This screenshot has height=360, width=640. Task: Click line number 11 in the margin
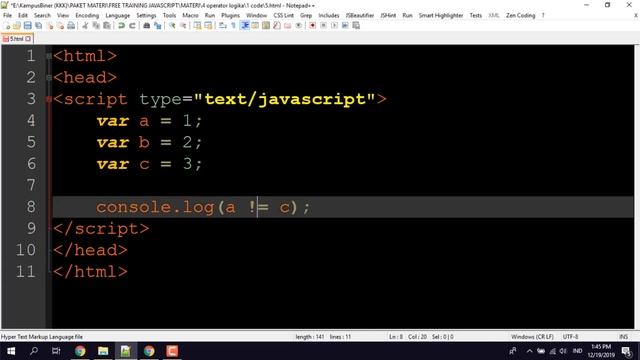pyautogui.click(x=26, y=271)
